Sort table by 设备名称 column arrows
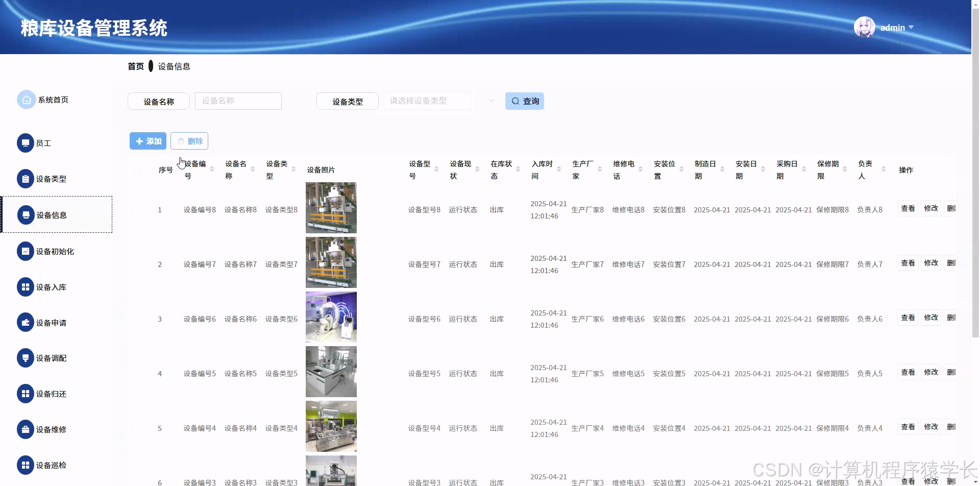Image resolution: width=980 pixels, height=486 pixels. pos(253,169)
